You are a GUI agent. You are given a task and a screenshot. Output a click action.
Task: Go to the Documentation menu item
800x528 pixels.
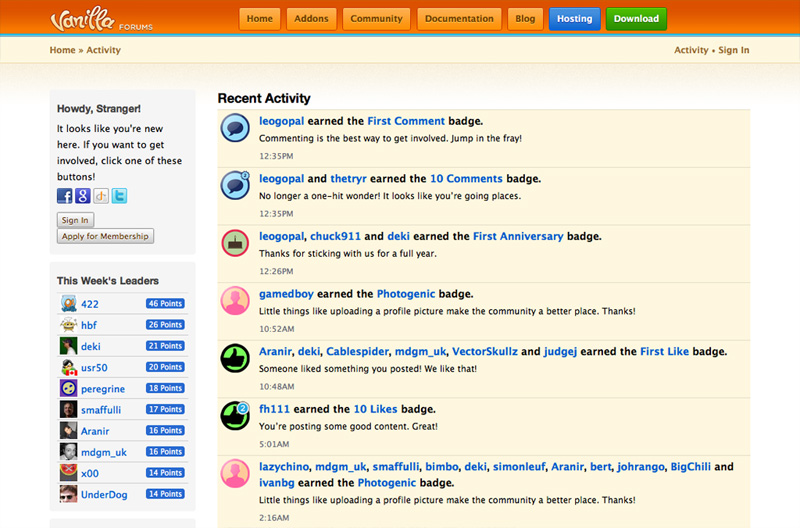tap(459, 19)
